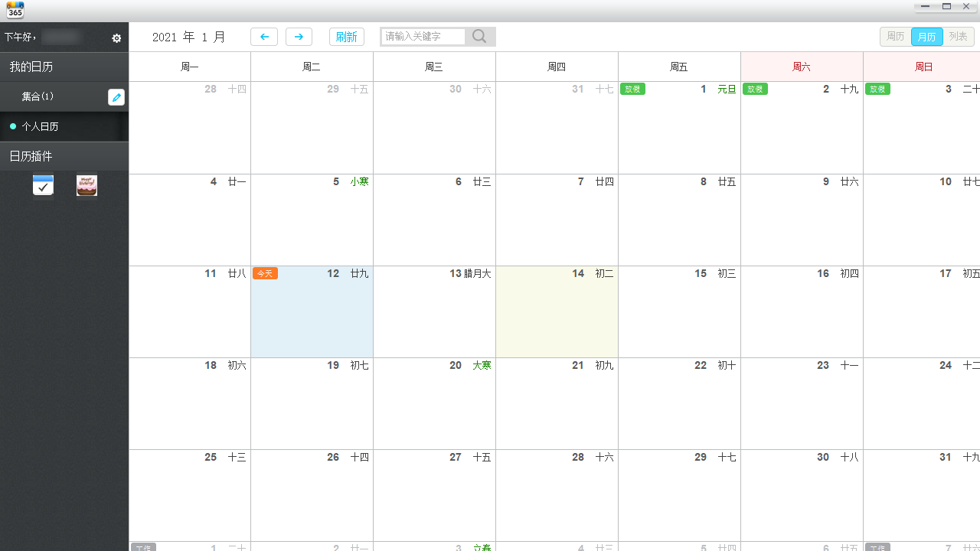The height and width of the screenshot is (551, 980).
Task: Click the pencil edit icon beside 集合(1)
Action: click(x=116, y=97)
